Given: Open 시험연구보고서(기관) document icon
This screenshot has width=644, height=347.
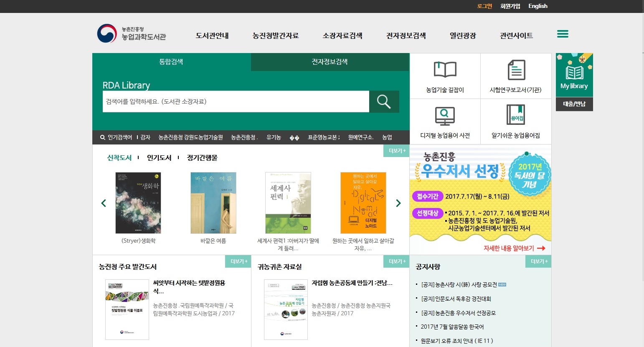Looking at the screenshot, I should click(x=516, y=70).
